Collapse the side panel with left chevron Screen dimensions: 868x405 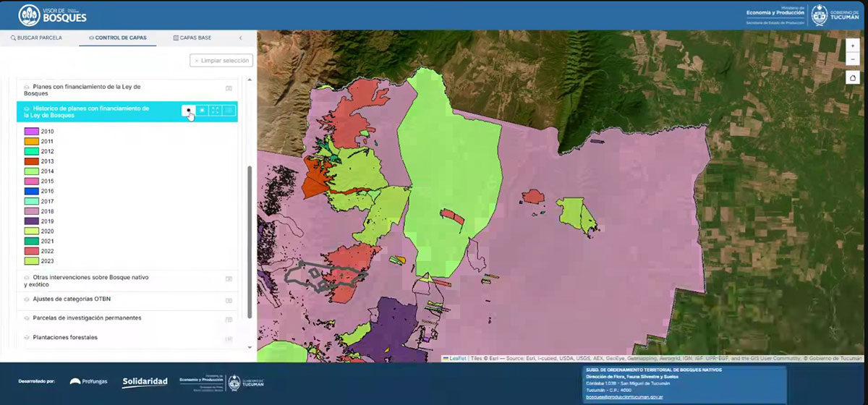click(x=241, y=38)
